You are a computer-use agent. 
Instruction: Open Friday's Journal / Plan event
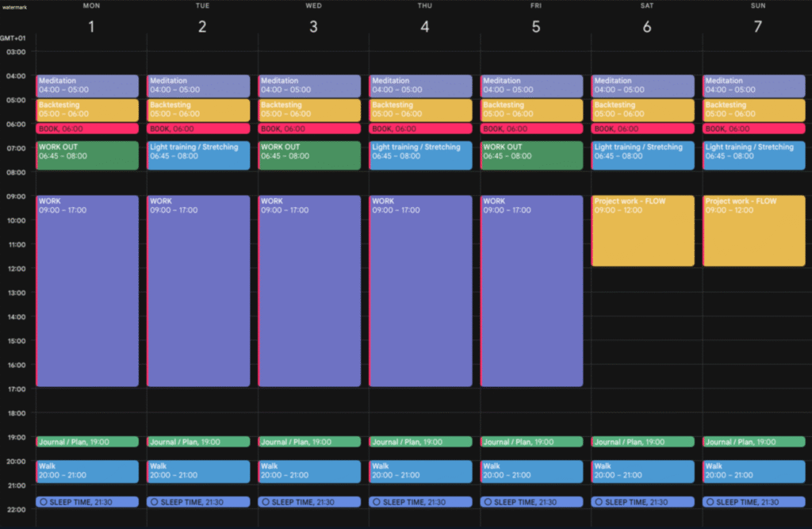531,442
